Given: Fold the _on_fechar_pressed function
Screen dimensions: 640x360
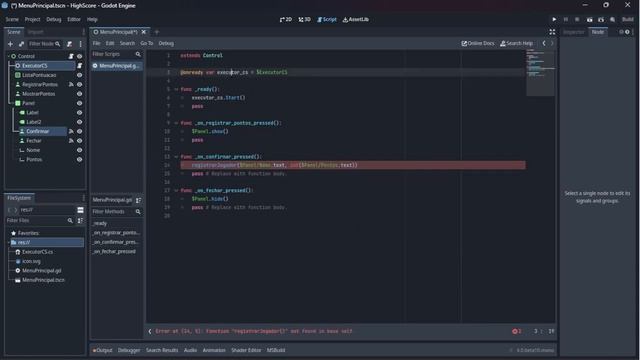Looking at the screenshot, I should pyautogui.click(x=176, y=191).
